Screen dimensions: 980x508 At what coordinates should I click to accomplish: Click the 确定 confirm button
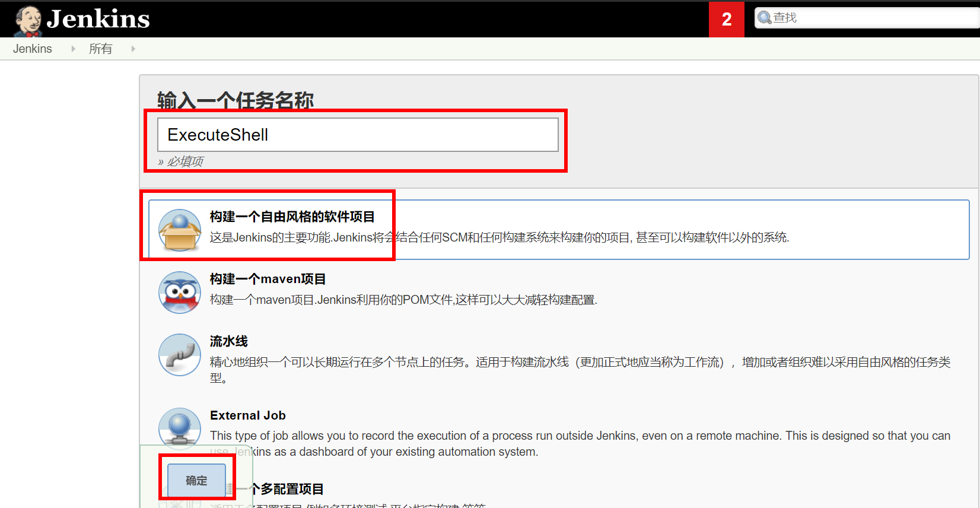pos(196,480)
